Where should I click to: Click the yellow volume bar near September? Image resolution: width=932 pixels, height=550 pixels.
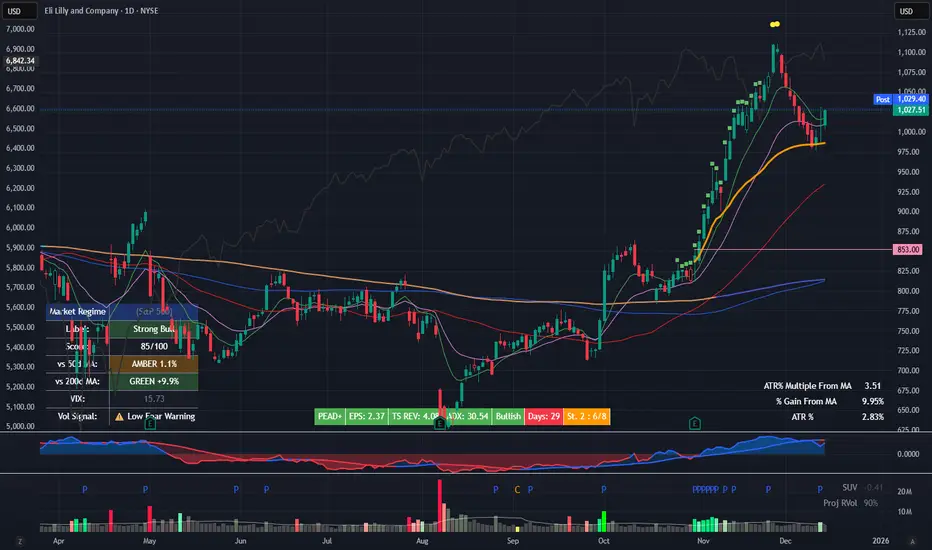(x=518, y=529)
